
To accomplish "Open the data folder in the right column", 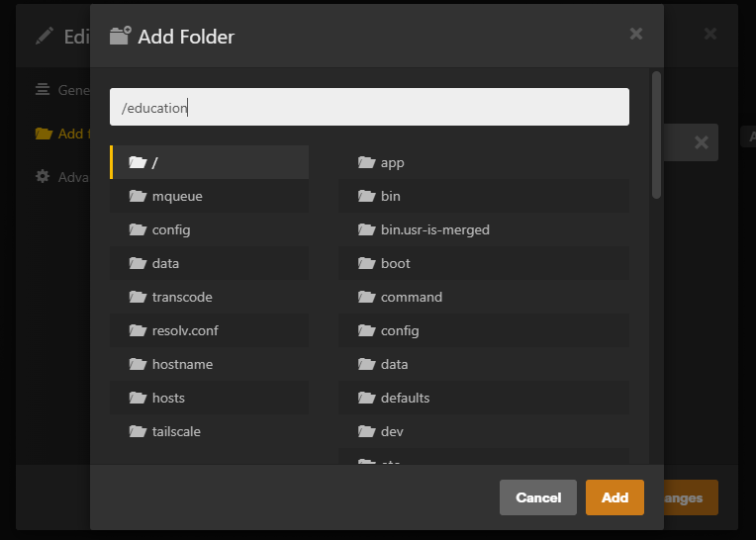I will (484, 365).
